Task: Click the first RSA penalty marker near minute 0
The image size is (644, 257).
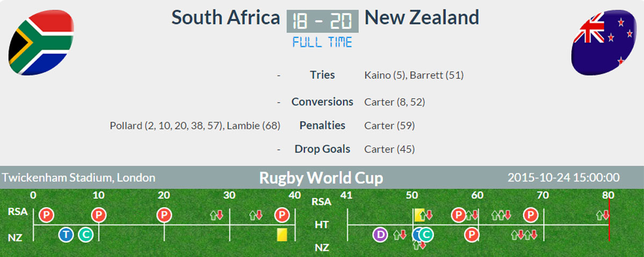Action: (47, 216)
